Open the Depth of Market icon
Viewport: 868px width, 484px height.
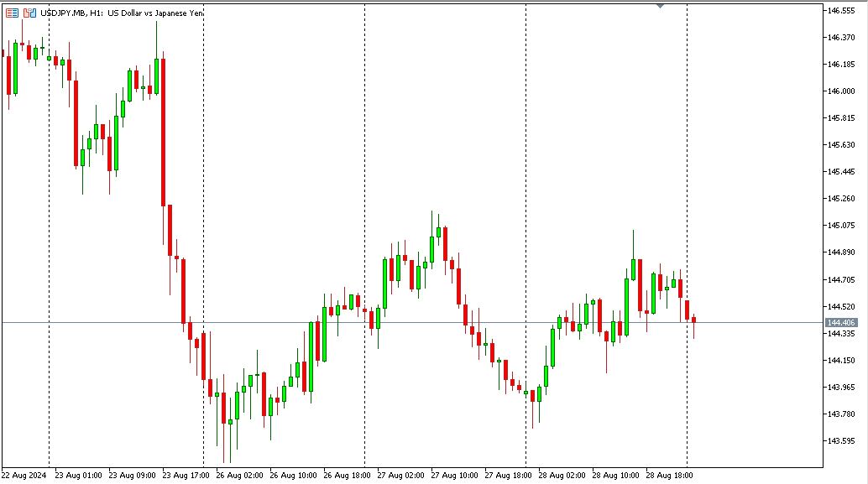click(13, 13)
